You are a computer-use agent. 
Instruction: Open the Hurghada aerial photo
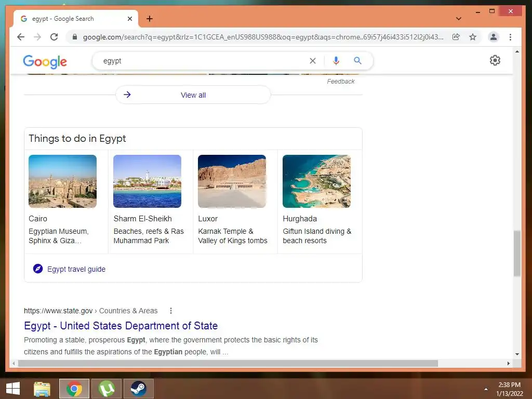(x=316, y=181)
